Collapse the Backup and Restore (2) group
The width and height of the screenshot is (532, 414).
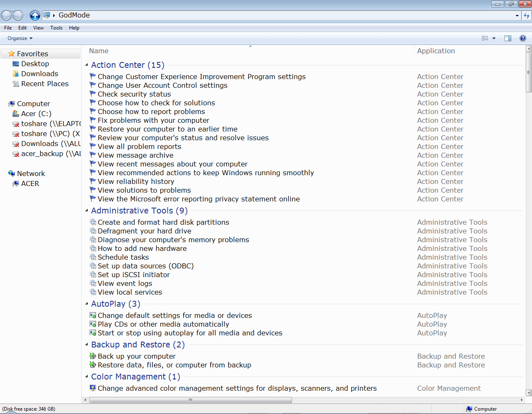point(87,345)
